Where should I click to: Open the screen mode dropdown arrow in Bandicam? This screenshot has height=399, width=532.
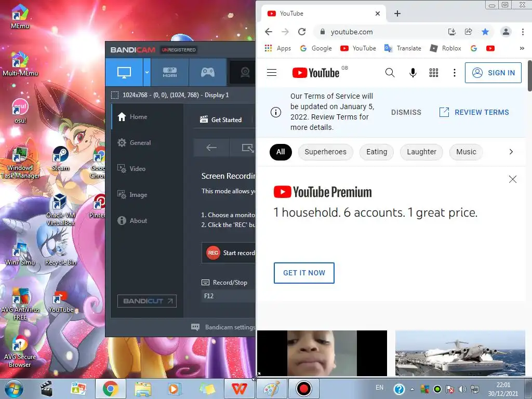click(x=147, y=72)
